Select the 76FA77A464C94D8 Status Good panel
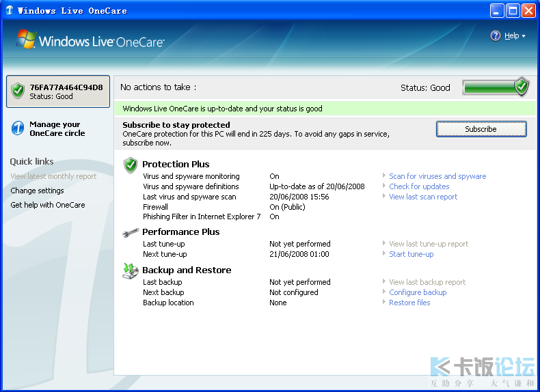The image size is (540, 392). pos(58,92)
